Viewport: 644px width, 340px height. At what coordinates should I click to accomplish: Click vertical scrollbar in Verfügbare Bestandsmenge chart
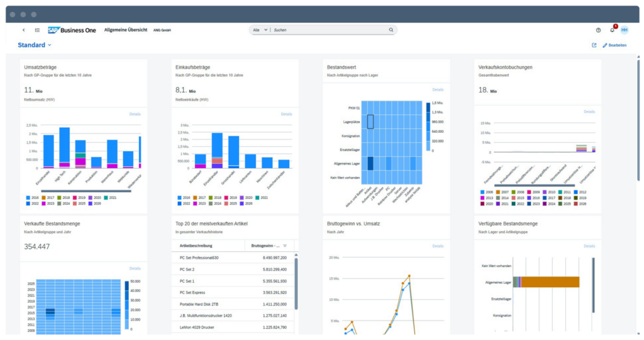(x=593, y=285)
